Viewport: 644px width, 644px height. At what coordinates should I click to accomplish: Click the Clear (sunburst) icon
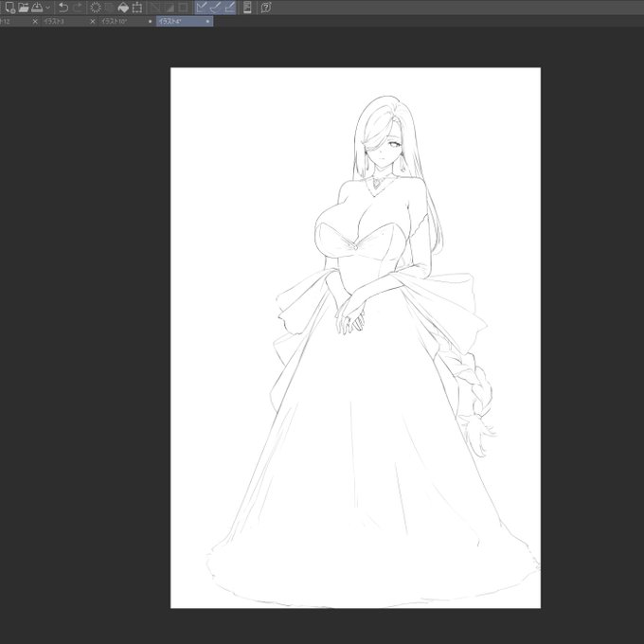(x=96, y=7)
